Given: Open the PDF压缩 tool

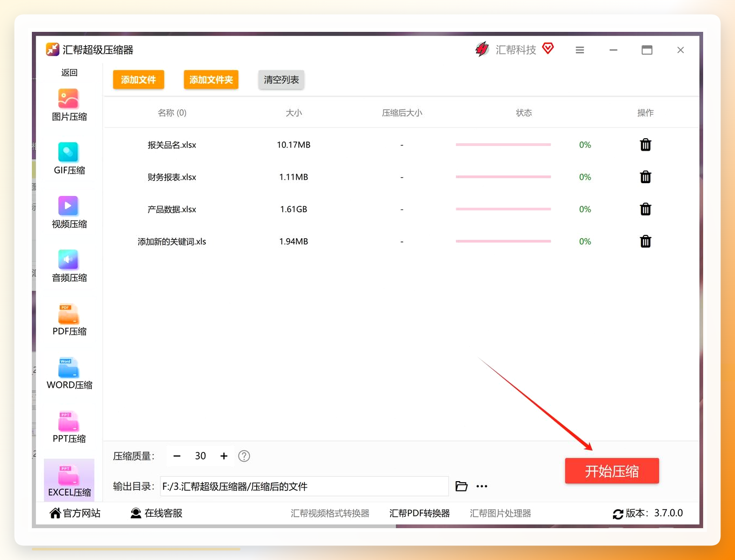Looking at the screenshot, I should coord(69,320).
